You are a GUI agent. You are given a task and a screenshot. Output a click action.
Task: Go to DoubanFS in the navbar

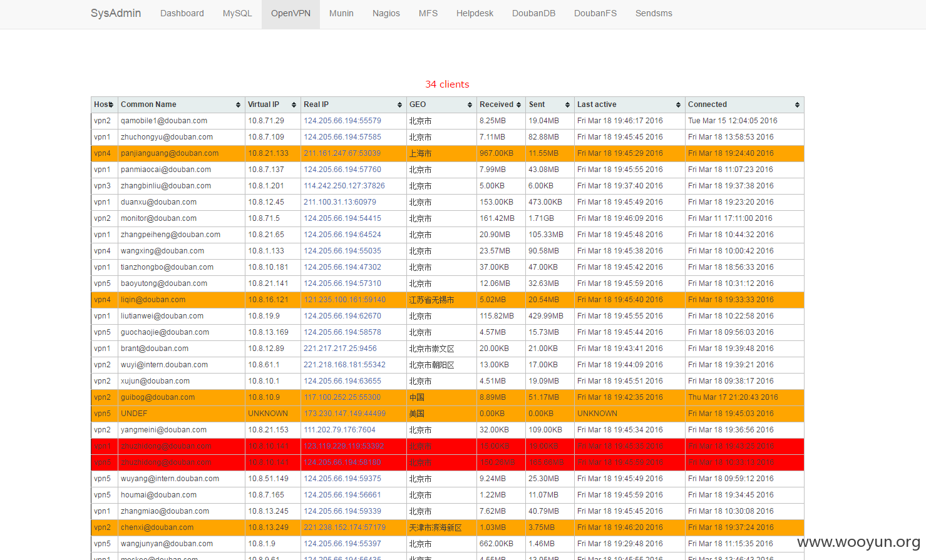[595, 13]
